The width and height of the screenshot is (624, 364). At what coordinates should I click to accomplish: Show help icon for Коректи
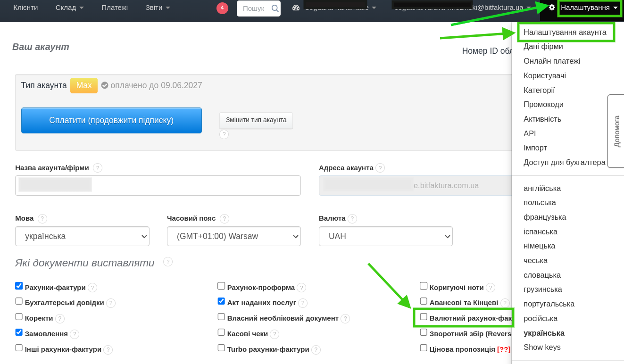60,319
